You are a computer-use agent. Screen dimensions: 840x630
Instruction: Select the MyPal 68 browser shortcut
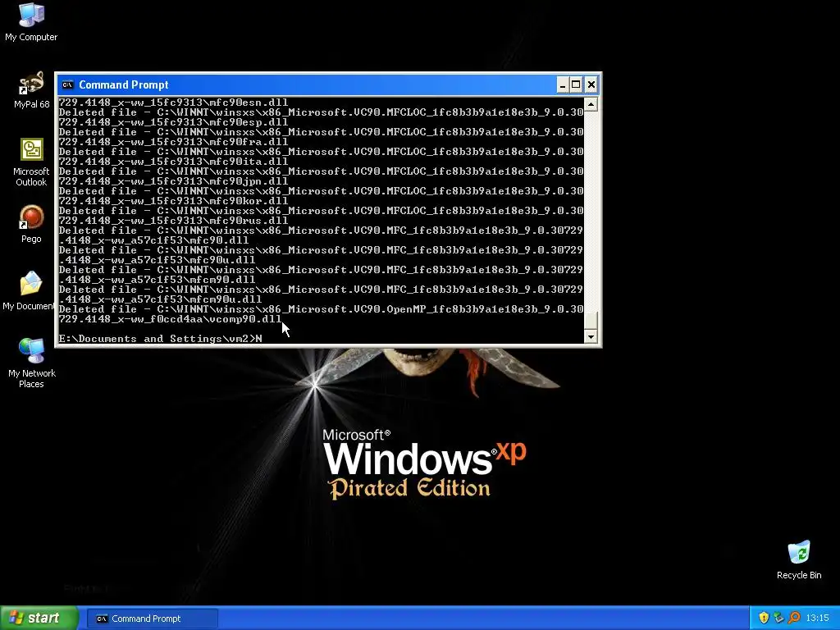[x=31, y=89]
